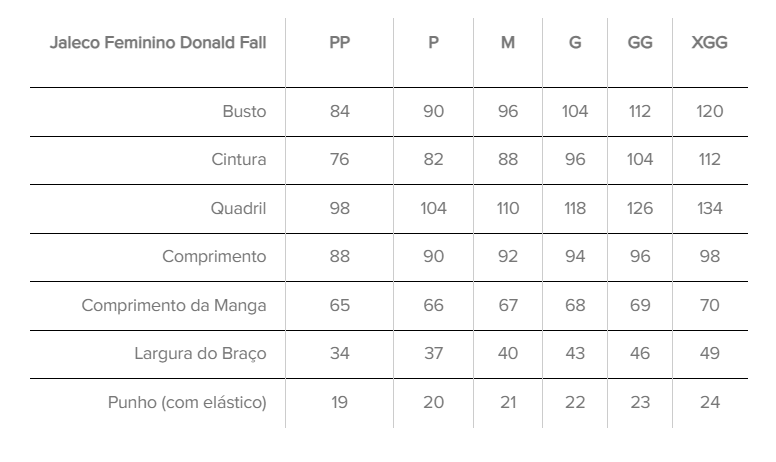Click the GG size column header
Viewport: 776px width, 462px height.
[640, 43]
